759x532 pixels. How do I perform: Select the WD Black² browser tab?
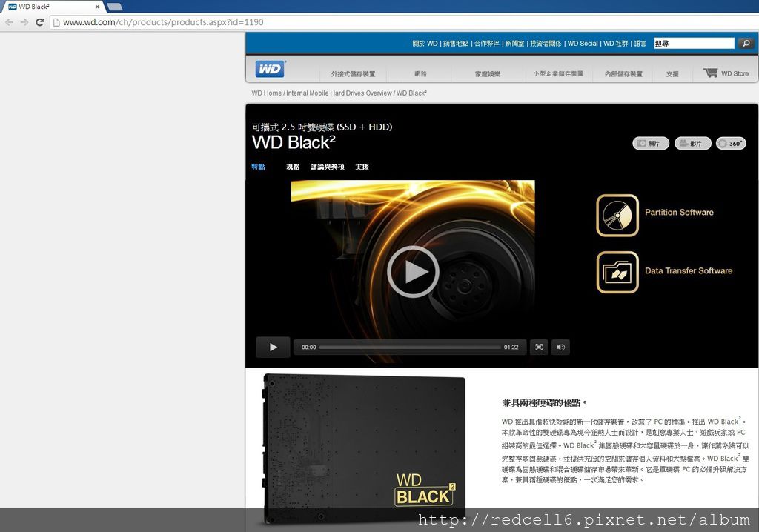(53, 7)
